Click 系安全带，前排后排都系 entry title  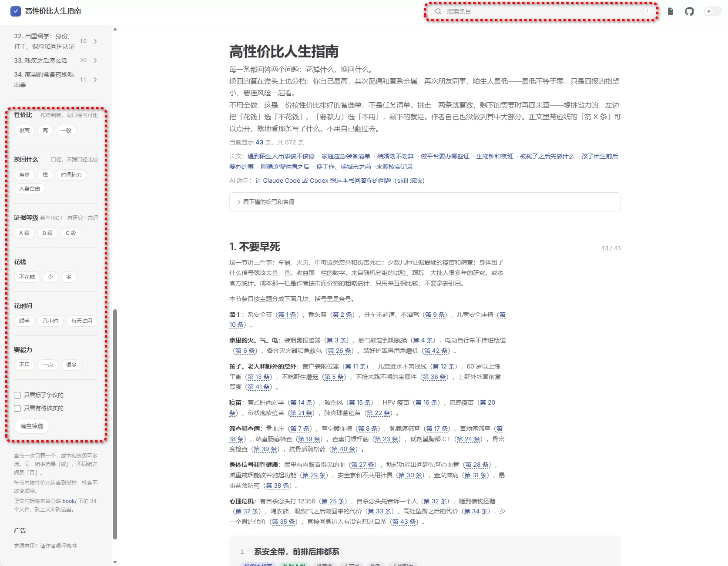[x=297, y=552]
